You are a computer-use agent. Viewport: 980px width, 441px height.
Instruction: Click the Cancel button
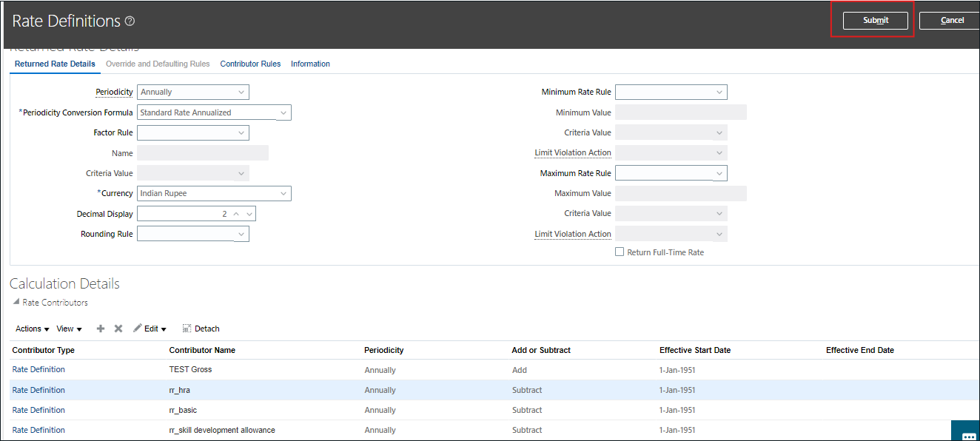point(953,20)
